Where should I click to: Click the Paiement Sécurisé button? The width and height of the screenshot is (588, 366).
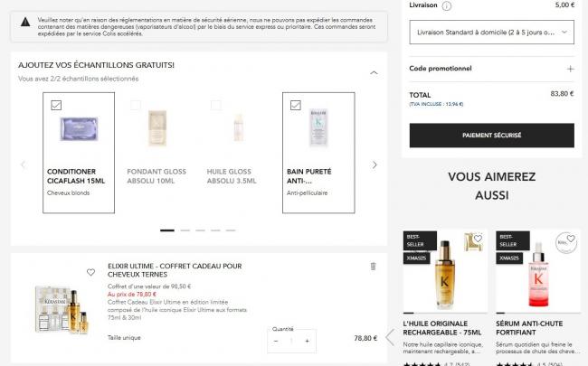(491, 136)
